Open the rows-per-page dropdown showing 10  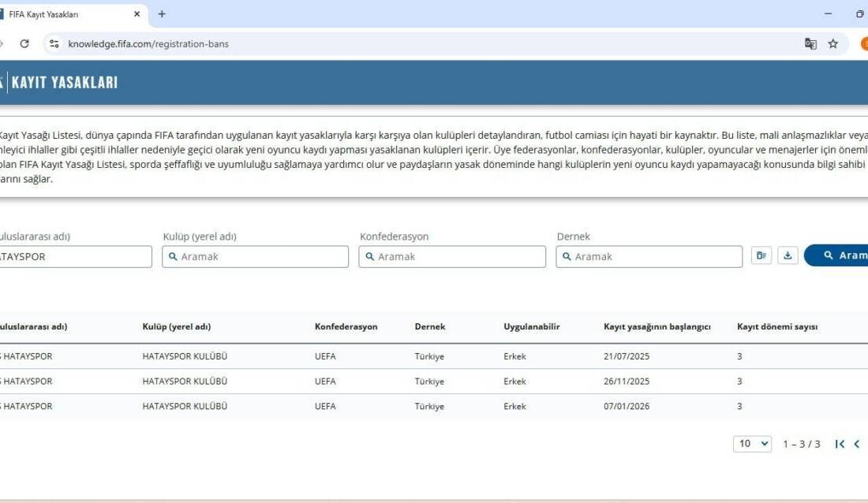752,444
